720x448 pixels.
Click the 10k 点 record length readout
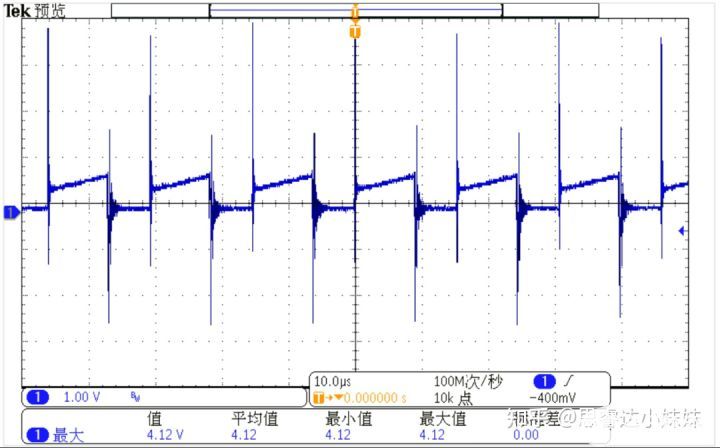point(453,398)
